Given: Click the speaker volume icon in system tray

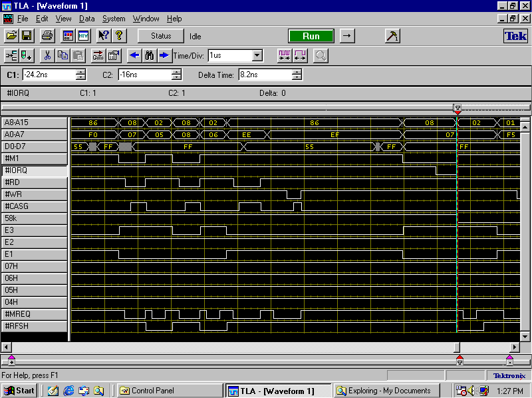Looking at the screenshot, I should click(x=471, y=391).
